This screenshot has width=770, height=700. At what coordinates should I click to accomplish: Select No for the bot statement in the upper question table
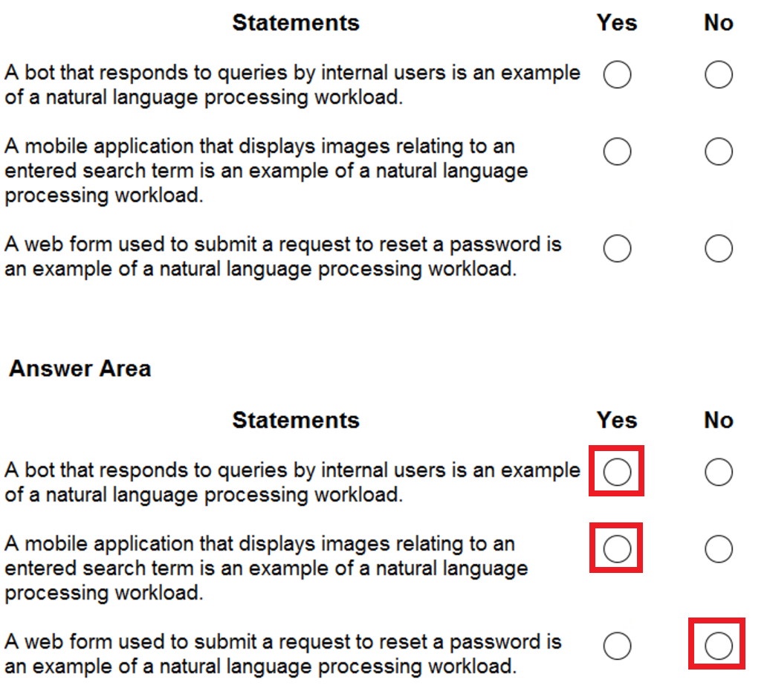719,75
